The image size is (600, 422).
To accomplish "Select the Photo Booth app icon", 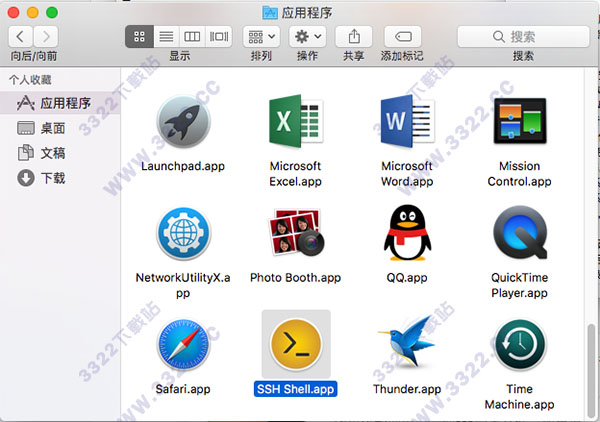I will [x=296, y=233].
